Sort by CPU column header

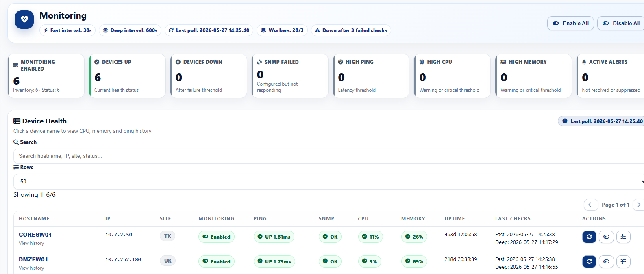click(363, 218)
